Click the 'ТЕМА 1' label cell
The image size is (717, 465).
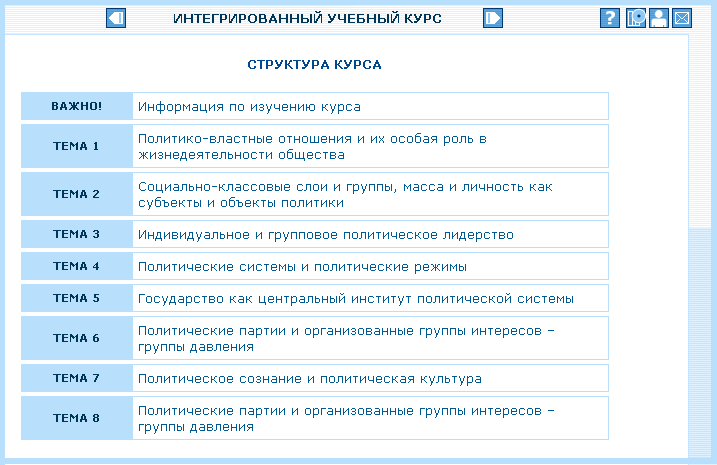click(77, 146)
